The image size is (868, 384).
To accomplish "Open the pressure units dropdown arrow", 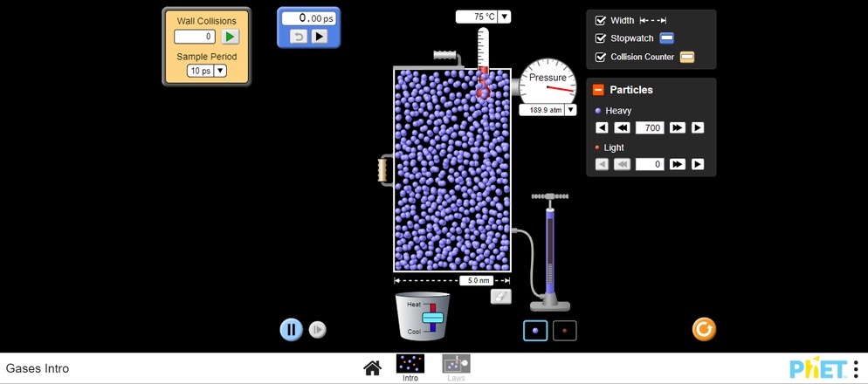I will [570, 110].
